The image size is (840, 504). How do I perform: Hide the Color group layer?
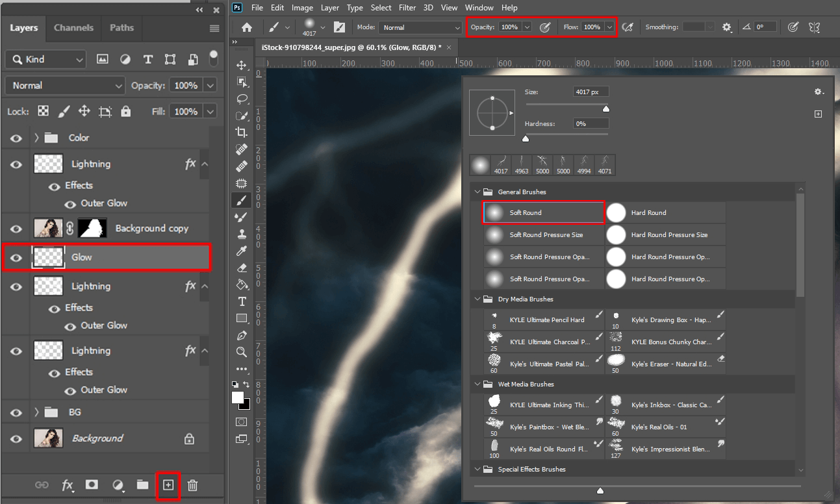[x=16, y=138]
